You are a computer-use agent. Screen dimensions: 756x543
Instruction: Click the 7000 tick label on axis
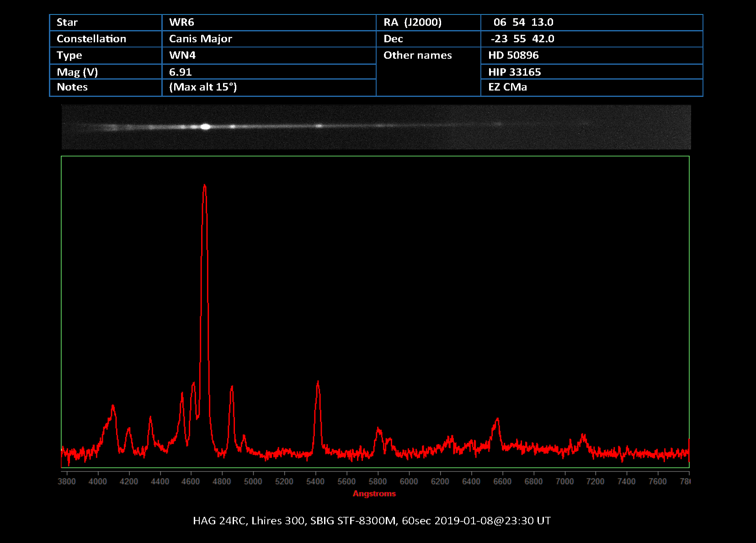pos(564,481)
